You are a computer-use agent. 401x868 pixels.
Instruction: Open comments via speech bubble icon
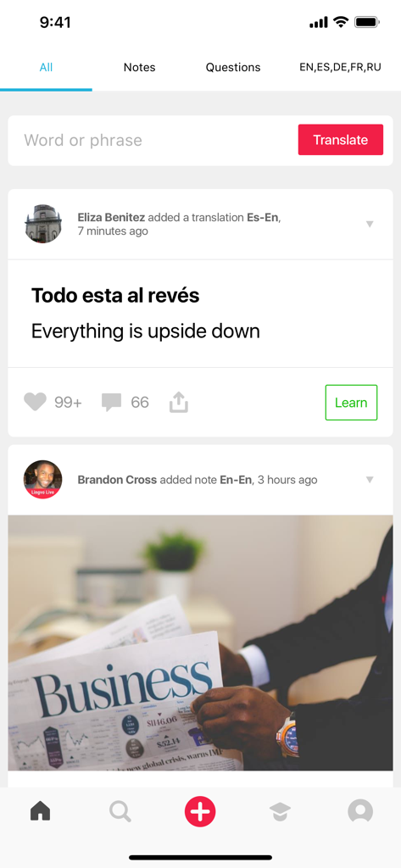point(111,403)
